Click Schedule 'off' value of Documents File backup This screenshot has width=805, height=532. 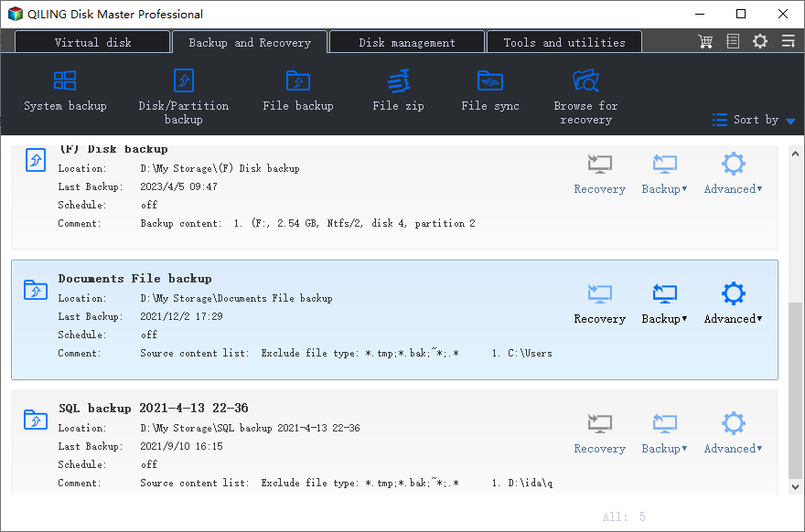click(149, 335)
